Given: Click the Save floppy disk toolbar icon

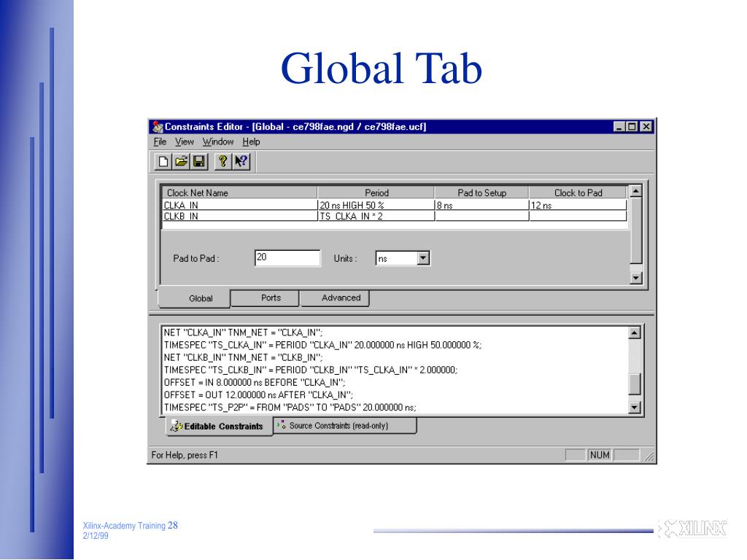Looking at the screenshot, I should pyautogui.click(x=199, y=161).
